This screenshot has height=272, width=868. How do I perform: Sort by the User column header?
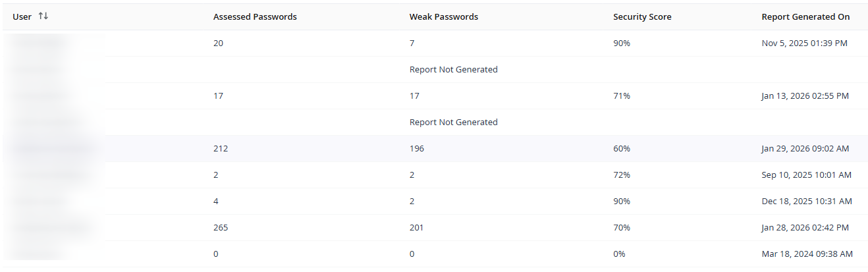(22, 16)
